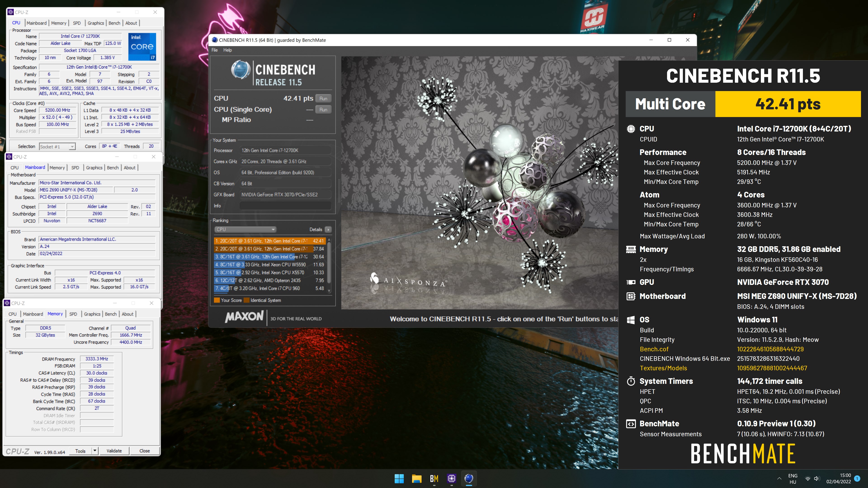Click BenchMate OS Windows icon
868x488 pixels.
(x=631, y=320)
